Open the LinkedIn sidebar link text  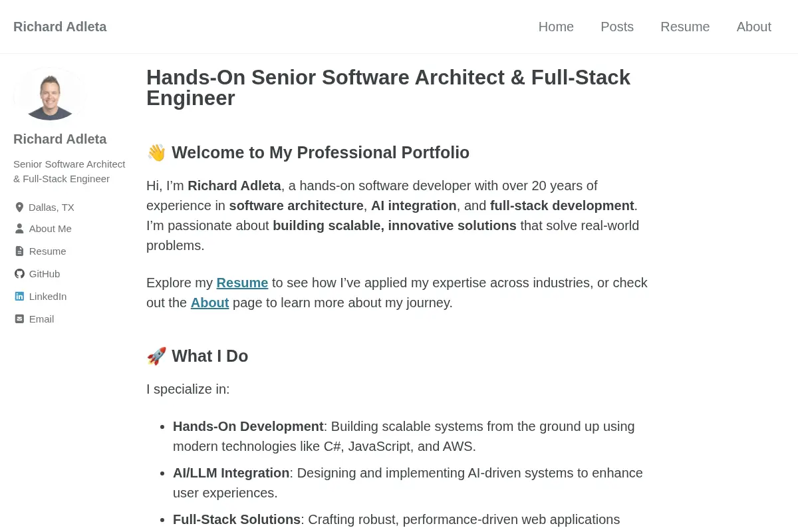[48, 297]
